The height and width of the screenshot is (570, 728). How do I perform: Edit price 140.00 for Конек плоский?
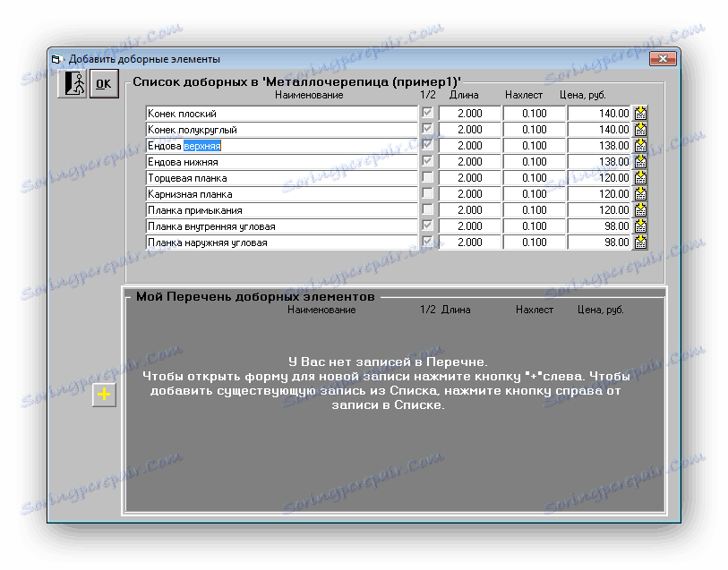tap(599, 114)
